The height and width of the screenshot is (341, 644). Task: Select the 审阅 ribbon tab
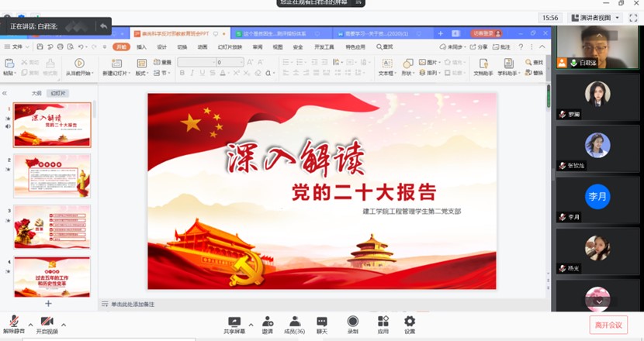tap(258, 46)
